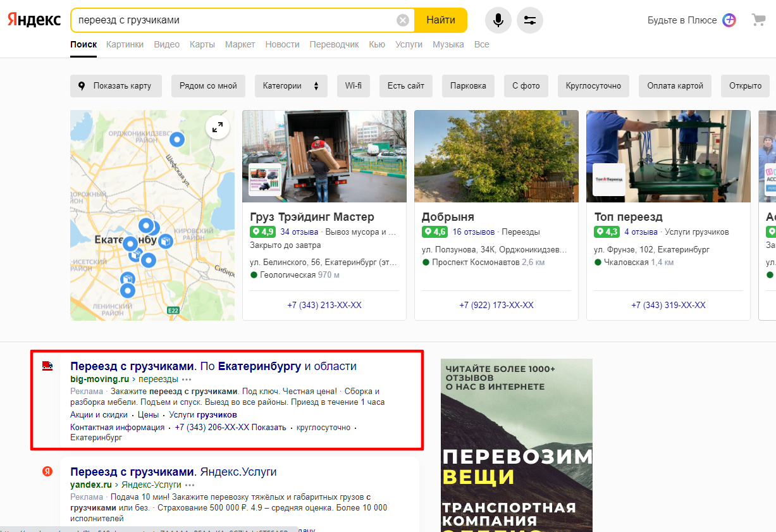Open the 34 отзыва reviews link
Screen dimensions: 776x532
tap(299, 232)
